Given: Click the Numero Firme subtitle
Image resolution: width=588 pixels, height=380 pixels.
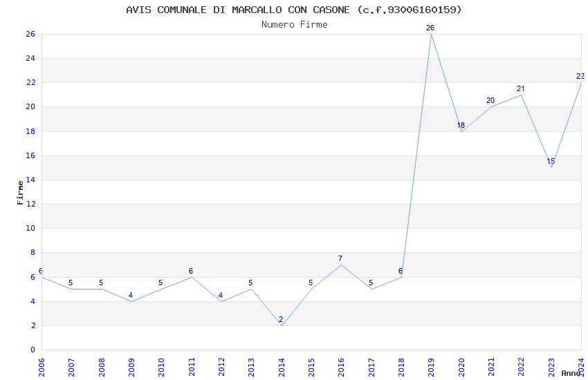Looking at the screenshot, I should click(x=294, y=25).
